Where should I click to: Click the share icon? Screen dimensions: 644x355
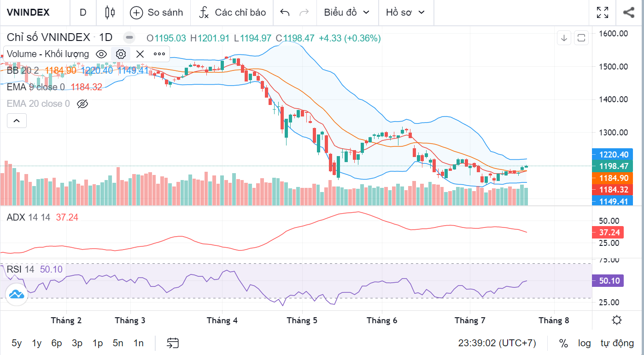click(629, 12)
